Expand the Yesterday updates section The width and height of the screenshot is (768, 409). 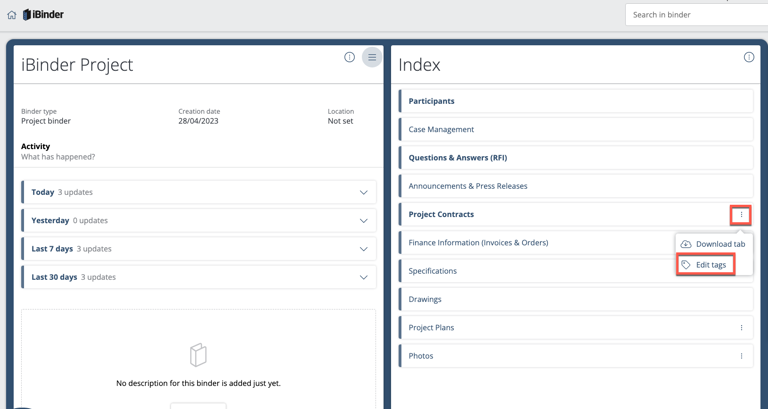[x=364, y=221]
